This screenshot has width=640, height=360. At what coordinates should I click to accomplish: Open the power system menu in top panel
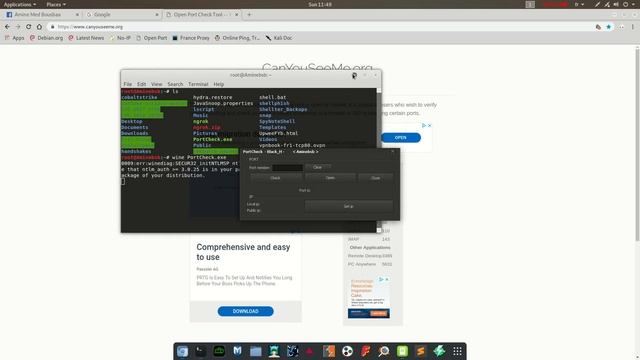629,4
